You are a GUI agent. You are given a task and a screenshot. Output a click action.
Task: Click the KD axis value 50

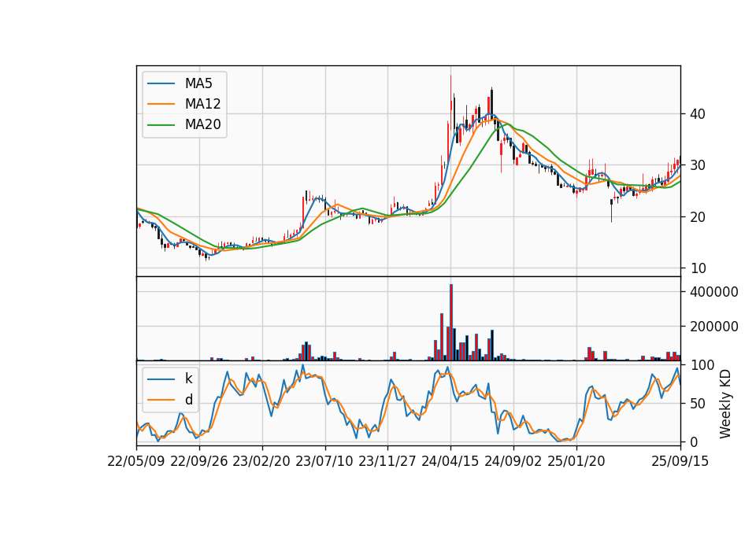coord(698,404)
